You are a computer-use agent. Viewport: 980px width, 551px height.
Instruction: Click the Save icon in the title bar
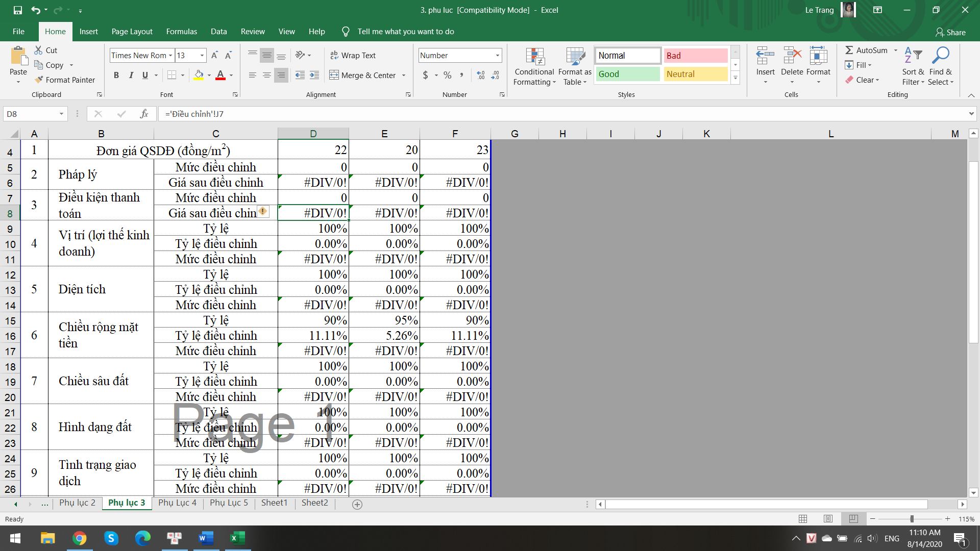click(18, 10)
